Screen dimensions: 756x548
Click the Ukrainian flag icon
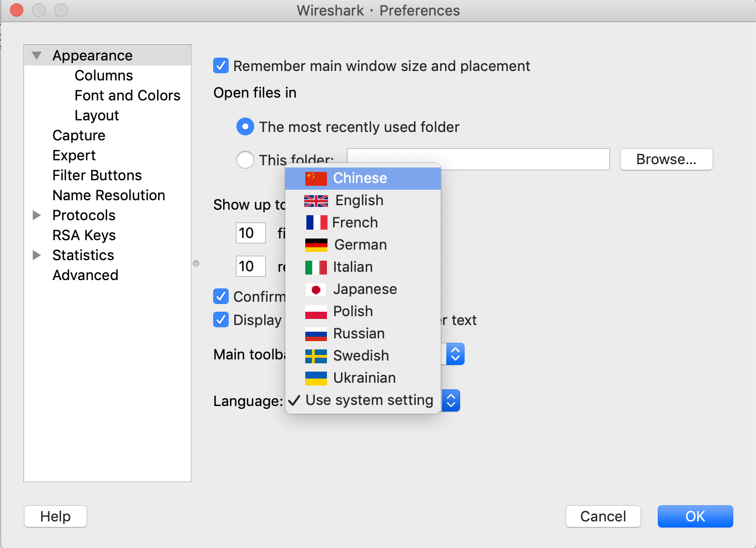pos(316,378)
